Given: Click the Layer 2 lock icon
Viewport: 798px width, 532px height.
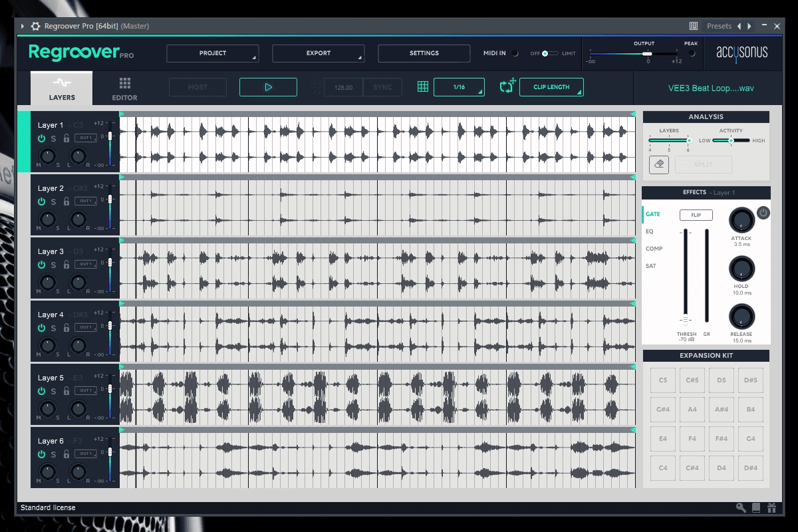Looking at the screenshot, I should click(x=66, y=201).
